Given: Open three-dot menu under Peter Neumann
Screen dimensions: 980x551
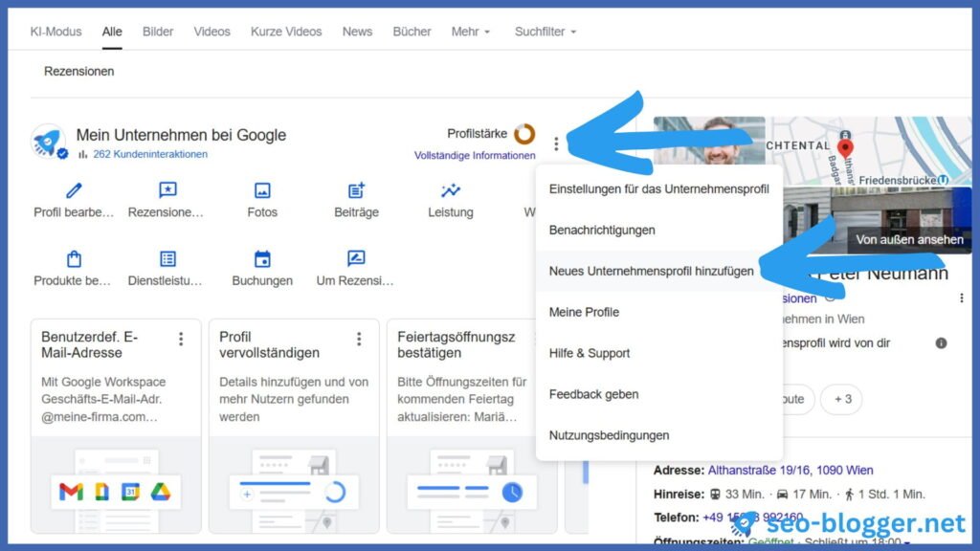Looking at the screenshot, I should tap(961, 298).
